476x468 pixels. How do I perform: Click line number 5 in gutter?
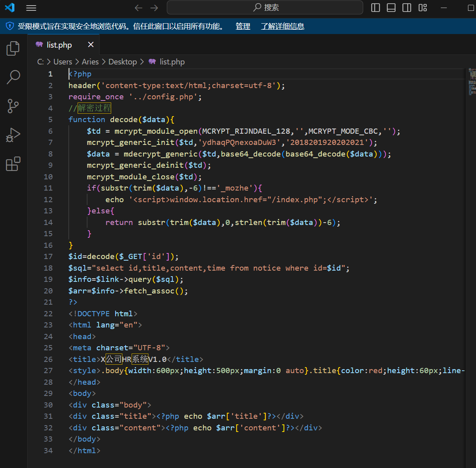(x=50, y=120)
